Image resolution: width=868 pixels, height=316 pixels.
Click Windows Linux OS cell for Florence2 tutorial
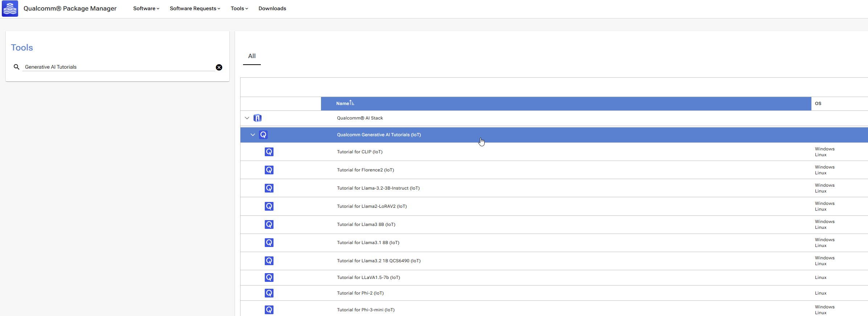pyautogui.click(x=825, y=170)
